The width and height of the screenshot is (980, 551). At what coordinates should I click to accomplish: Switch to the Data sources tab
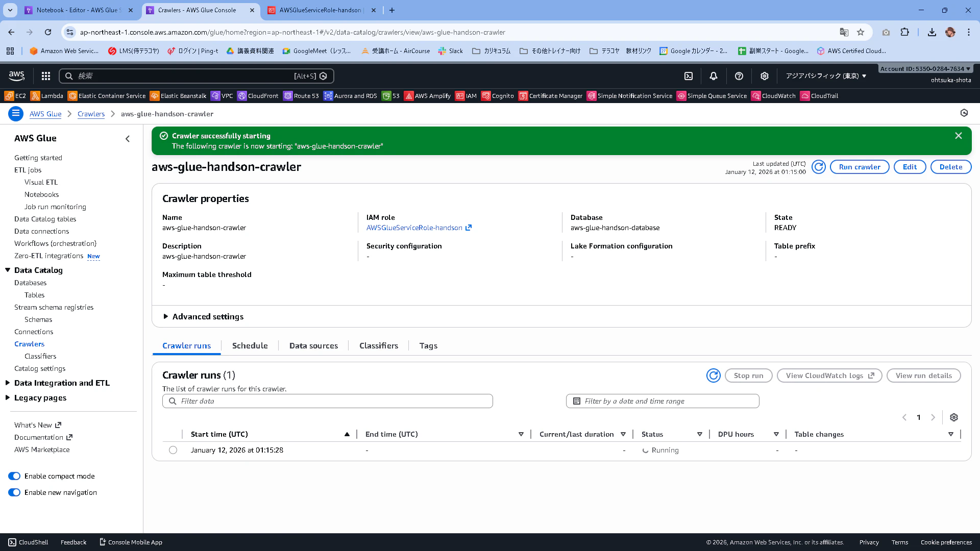(313, 346)
